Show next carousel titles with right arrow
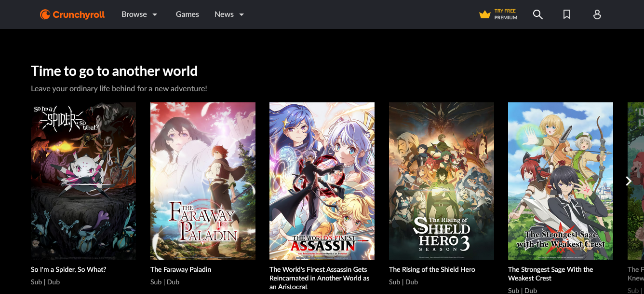Screen dimensions: 644x294 628,181
